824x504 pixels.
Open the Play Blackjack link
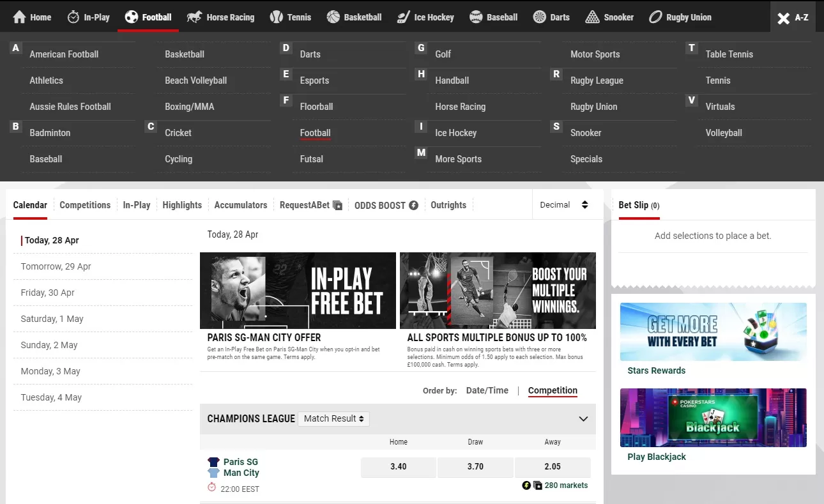657,457
